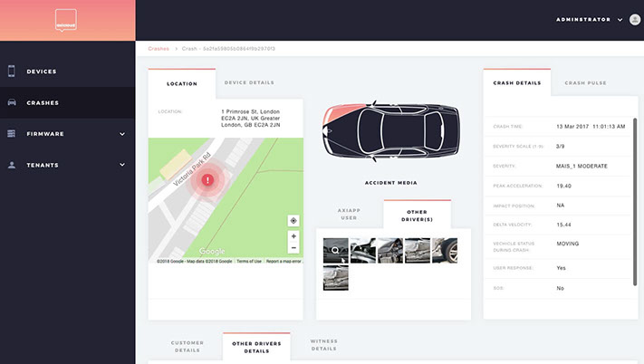Image resolution: width=644 pixels, height=364 pixels.
Task: Click the app logo in the sidebar header
Action: [x=67, y=20]
